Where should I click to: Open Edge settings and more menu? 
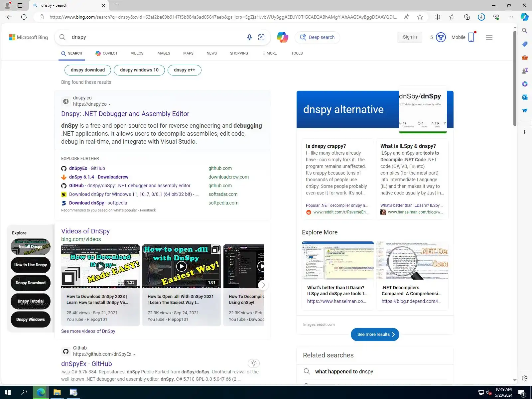pyautogui.click(x=511, y=17)
